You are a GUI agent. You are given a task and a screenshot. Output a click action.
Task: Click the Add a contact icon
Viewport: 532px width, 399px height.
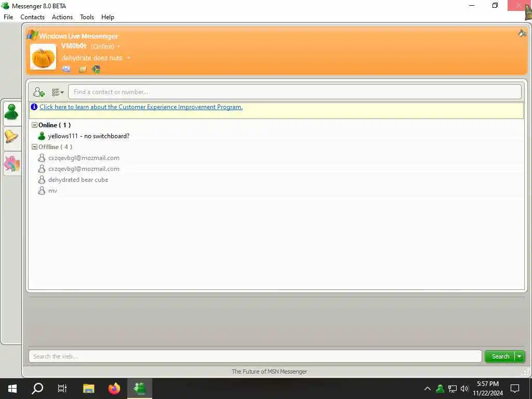tap(38, 92)
